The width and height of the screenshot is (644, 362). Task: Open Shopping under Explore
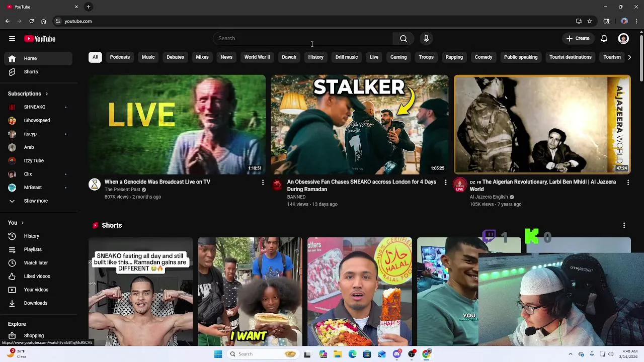39,335
